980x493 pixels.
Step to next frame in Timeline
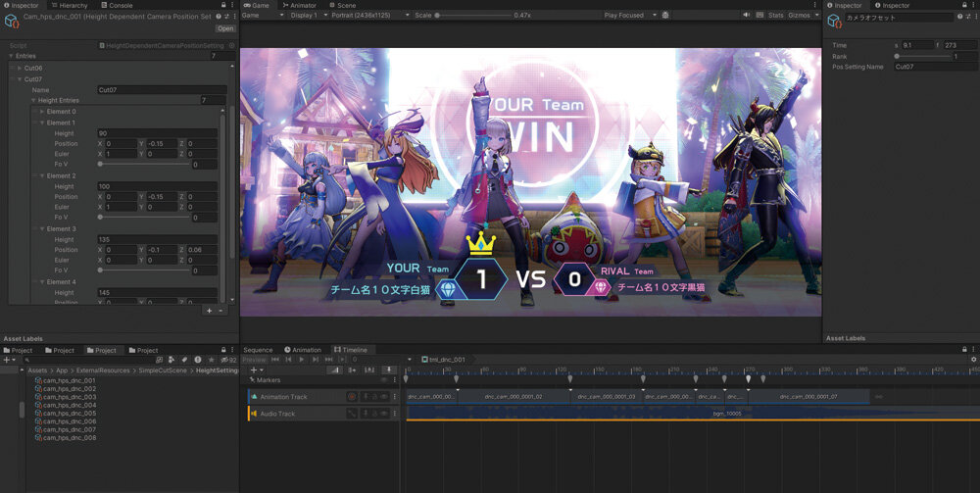tap(315, 360)
